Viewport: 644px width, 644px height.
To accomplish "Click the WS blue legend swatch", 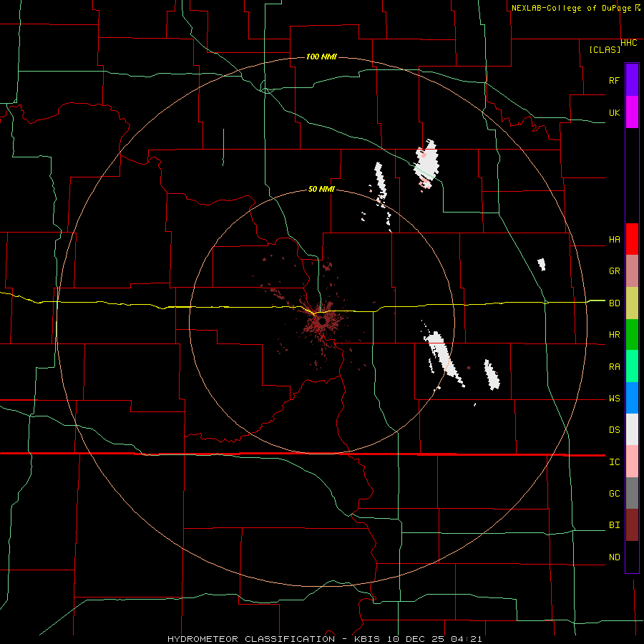I will coord(632,398).
